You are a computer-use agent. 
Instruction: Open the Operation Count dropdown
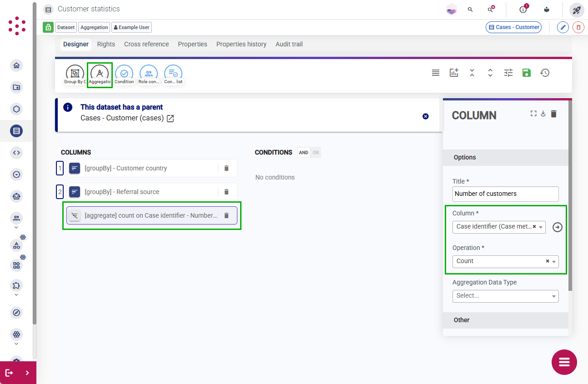[505, 261]
